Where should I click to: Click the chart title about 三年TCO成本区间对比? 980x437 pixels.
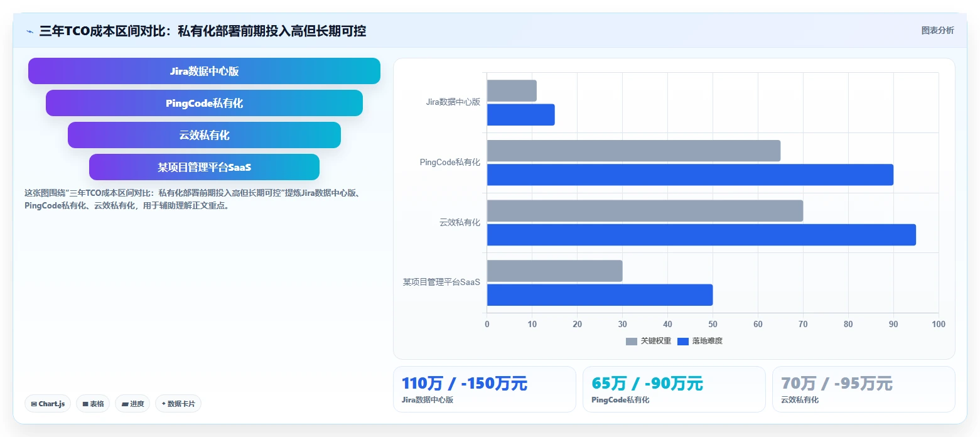pyautogui.click(x=203, y=31)
